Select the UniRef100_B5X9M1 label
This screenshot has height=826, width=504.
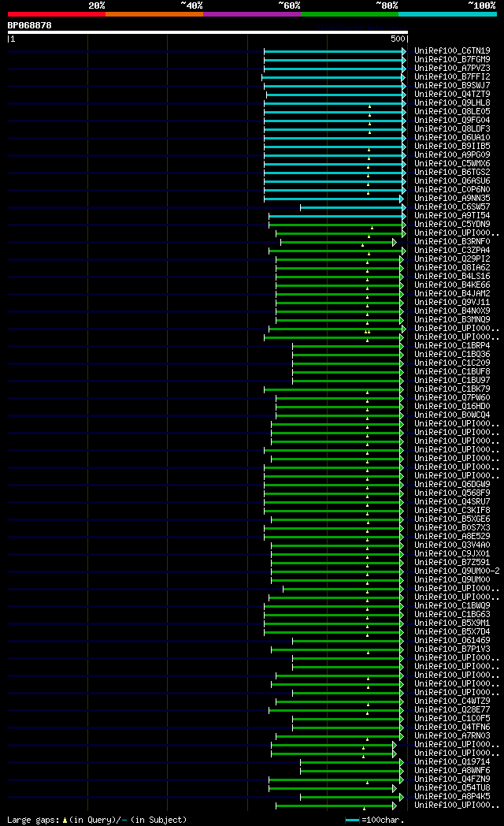tap(452, 623)
